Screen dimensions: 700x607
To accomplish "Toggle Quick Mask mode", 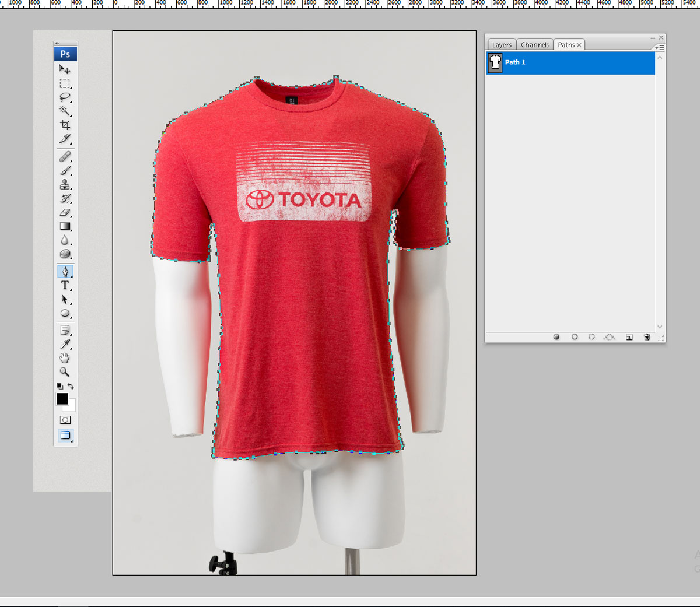I will (x=65, y=420).
